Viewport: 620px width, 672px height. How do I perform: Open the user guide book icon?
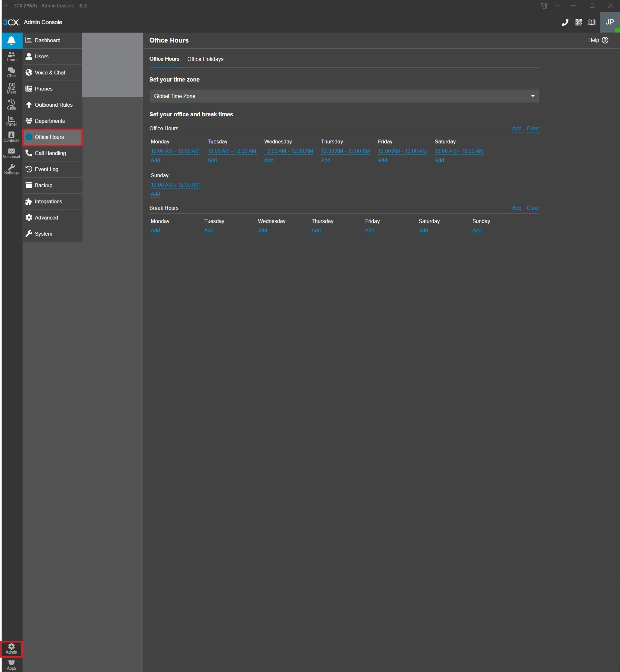tap(592, 23)
